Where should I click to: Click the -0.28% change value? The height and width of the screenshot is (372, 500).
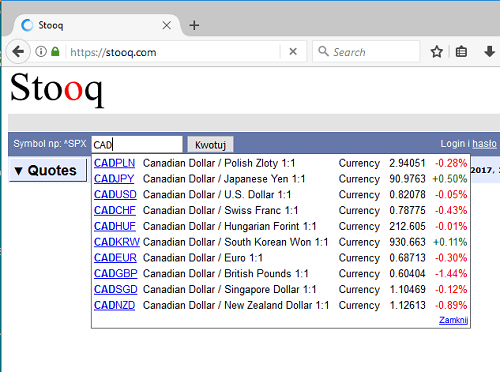point(451,163)
